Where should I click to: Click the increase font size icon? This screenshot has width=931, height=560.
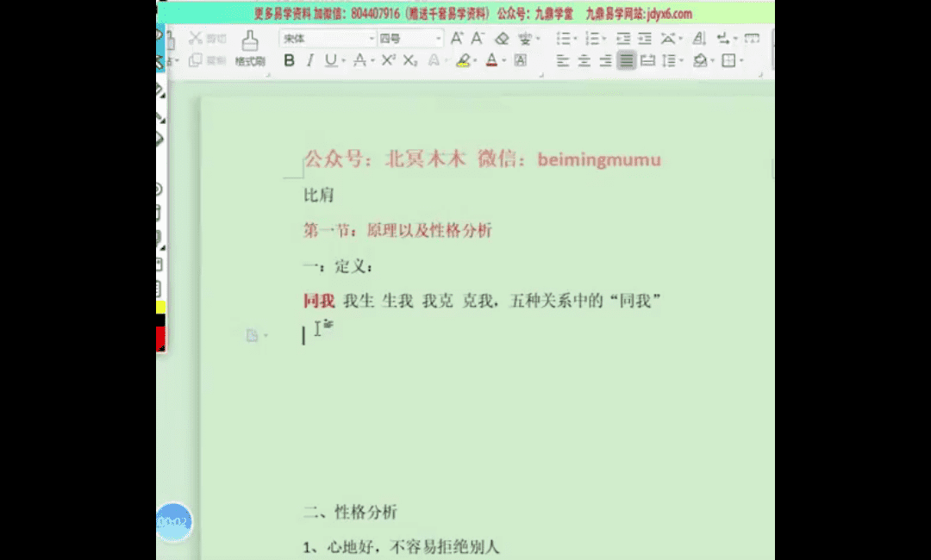(457, 38)
